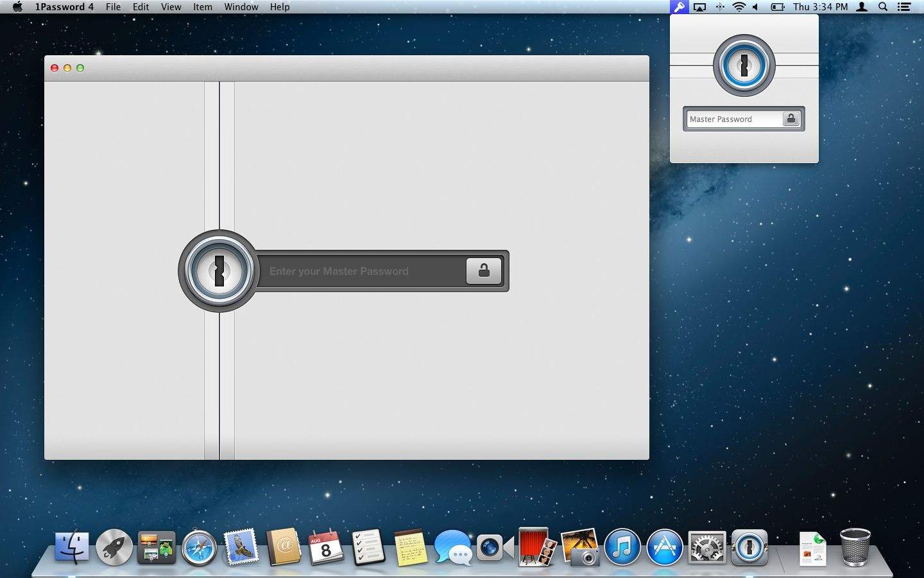
Task: Open the App Store from the Dock
Action: pos(663,548)
